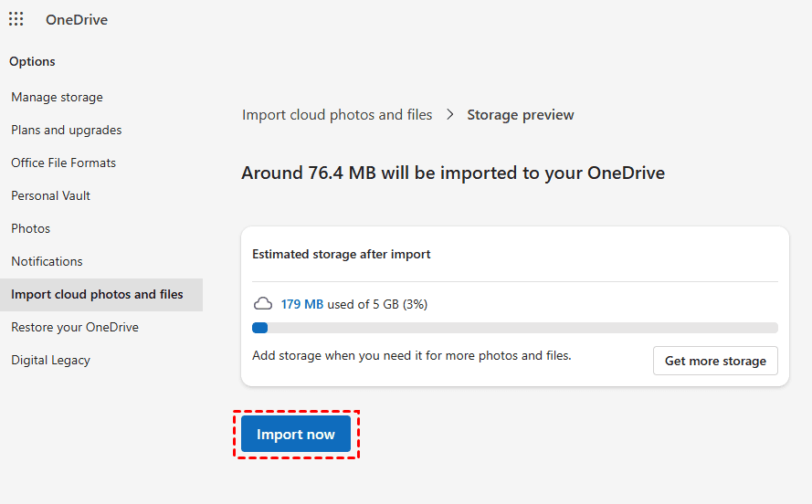Select Import cloud photos and files
The height and width of the screenshot is (504, 812).
(x=97, y=294)
